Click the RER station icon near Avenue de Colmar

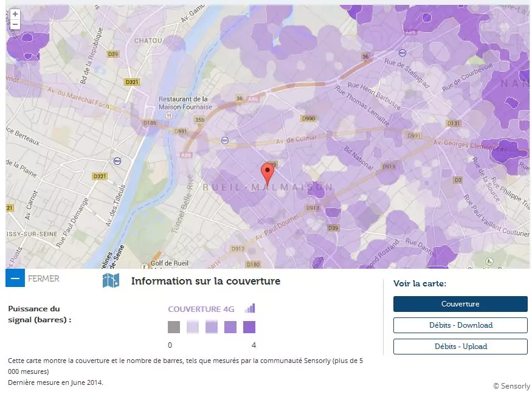point(226,140)
